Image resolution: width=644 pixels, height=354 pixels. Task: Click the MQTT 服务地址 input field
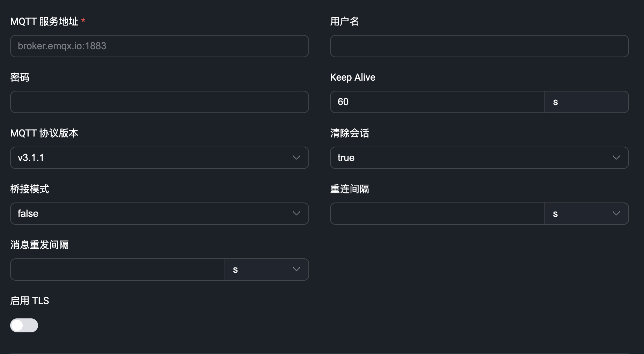click(159, 46)
